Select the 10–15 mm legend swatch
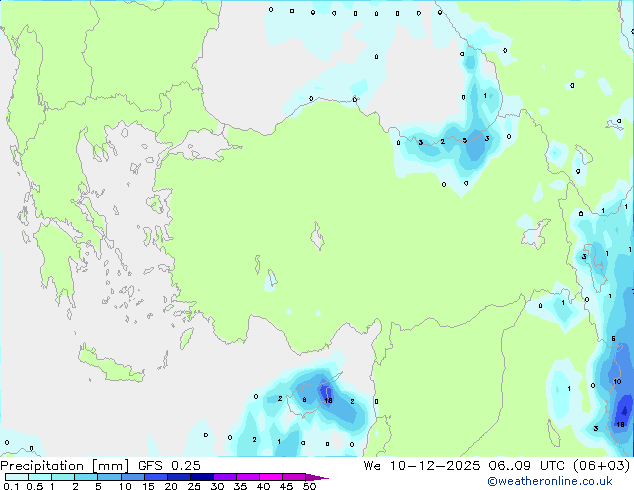 (x=133, y=477)
